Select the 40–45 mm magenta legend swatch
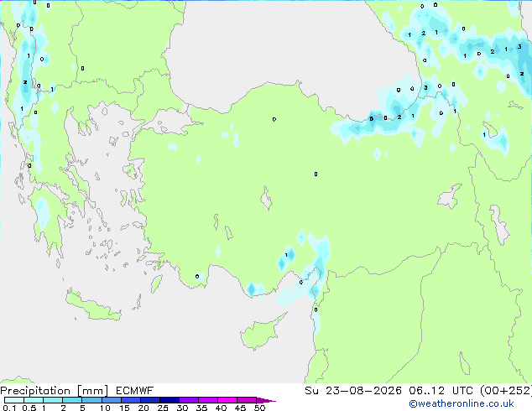 pyautogui.click(x=227, y=400)
